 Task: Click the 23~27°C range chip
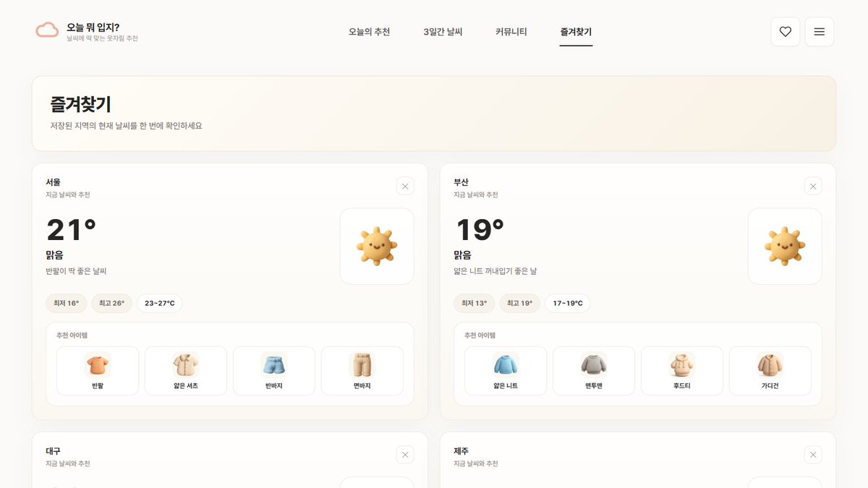pos(160,303)
